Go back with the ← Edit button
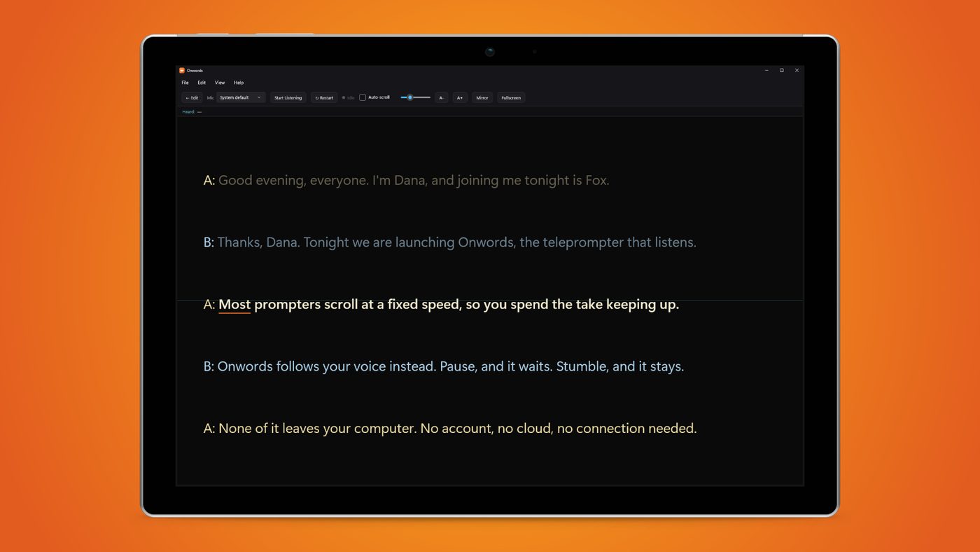Image resolution: width=980 pixels, height=552 pixels. coord(192,97)
